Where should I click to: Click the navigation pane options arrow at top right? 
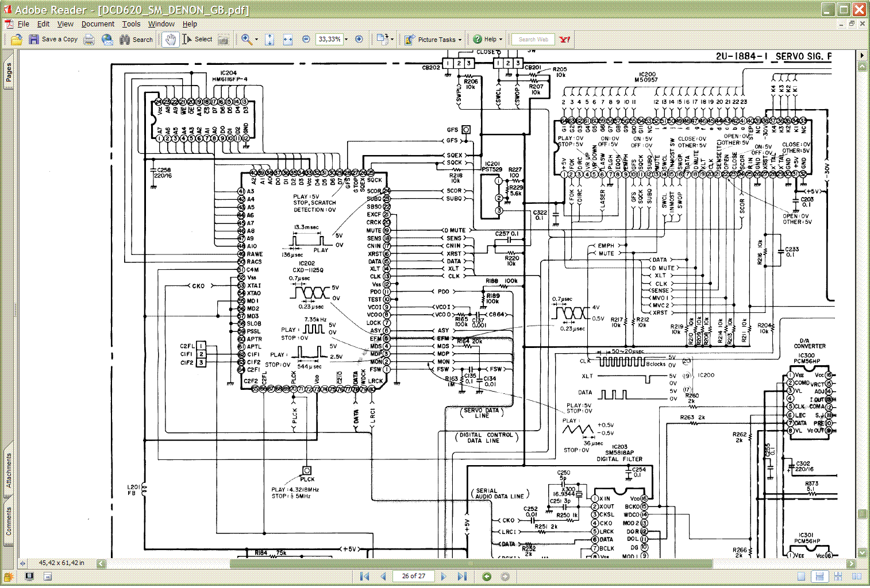[x=862, y=55]
